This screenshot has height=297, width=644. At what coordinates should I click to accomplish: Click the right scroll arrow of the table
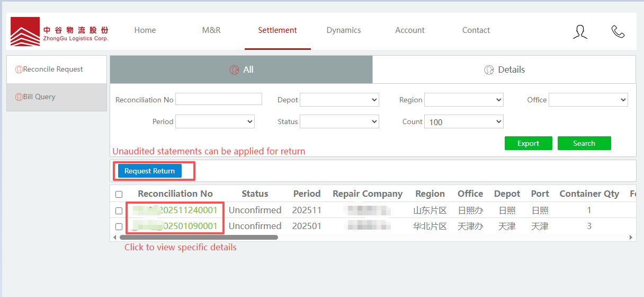(x=631, y=238)
